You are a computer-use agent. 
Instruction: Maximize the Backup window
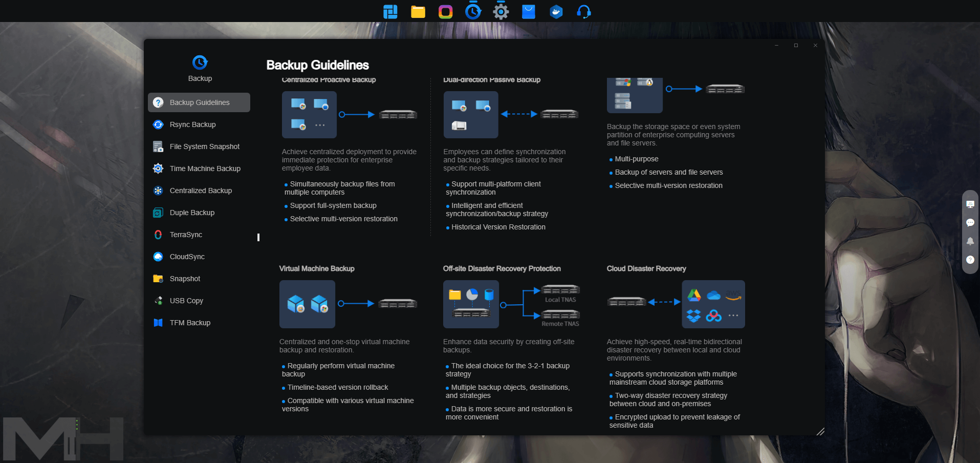796,46
